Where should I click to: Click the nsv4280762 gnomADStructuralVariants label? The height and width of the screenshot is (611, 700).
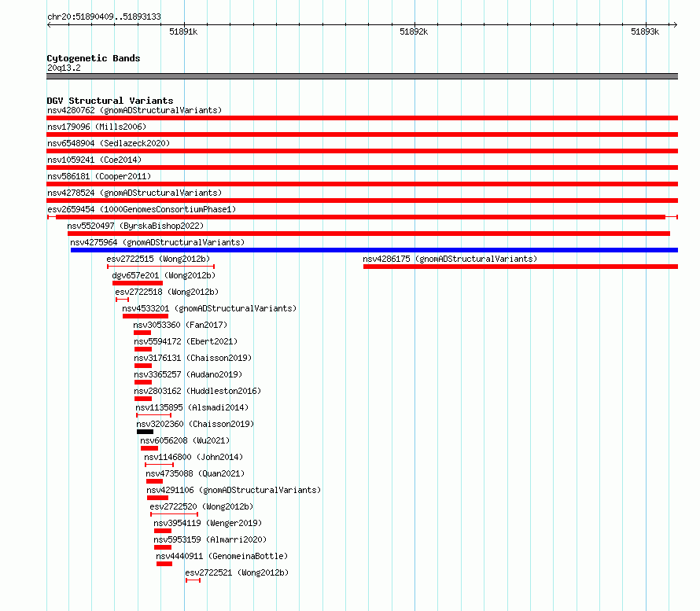tap(134, 110)
